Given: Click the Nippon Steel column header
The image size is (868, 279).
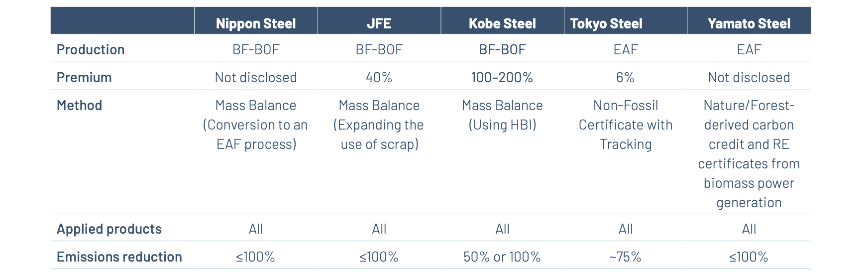Looking at the screenshot, I should pyautogui.click(x=256, y=23).
